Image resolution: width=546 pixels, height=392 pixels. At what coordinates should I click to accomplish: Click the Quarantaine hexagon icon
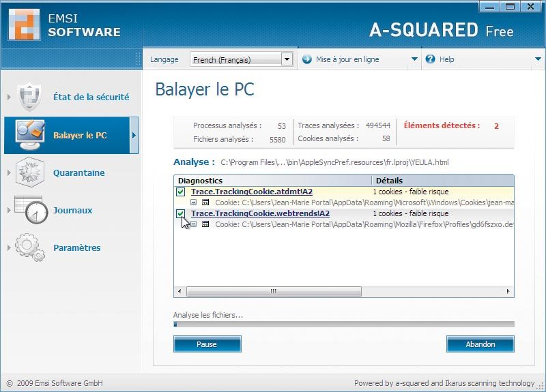pos(30,172)
